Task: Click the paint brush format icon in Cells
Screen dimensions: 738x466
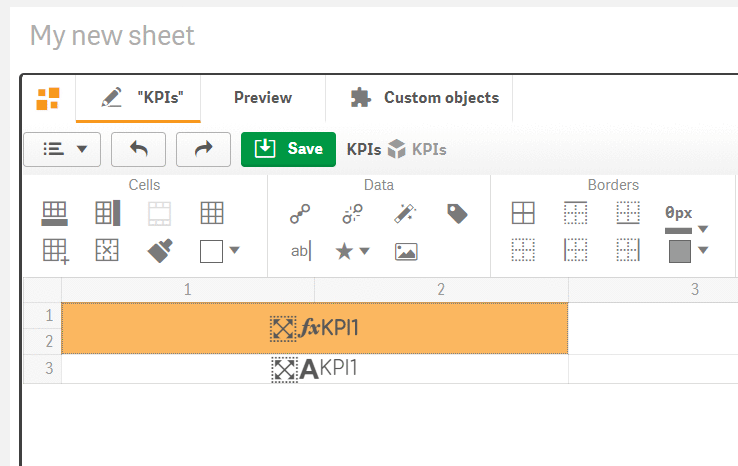Action: 158,251
